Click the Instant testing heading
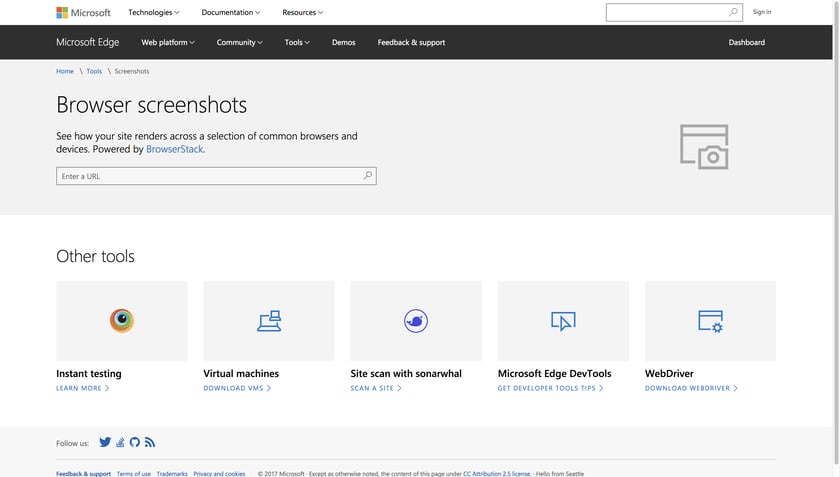The height and width of the screenshot is (477, 840). [89, 374]
